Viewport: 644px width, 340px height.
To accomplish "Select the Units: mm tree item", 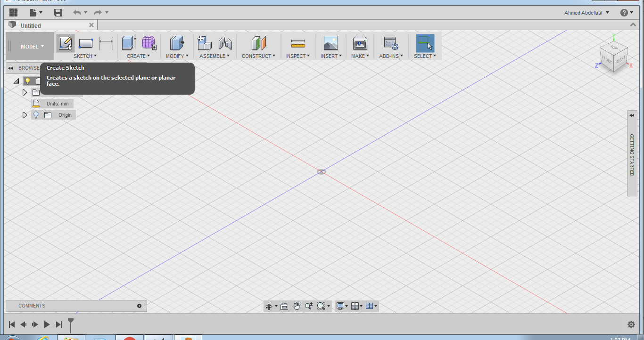I will [x=52, y=104].
